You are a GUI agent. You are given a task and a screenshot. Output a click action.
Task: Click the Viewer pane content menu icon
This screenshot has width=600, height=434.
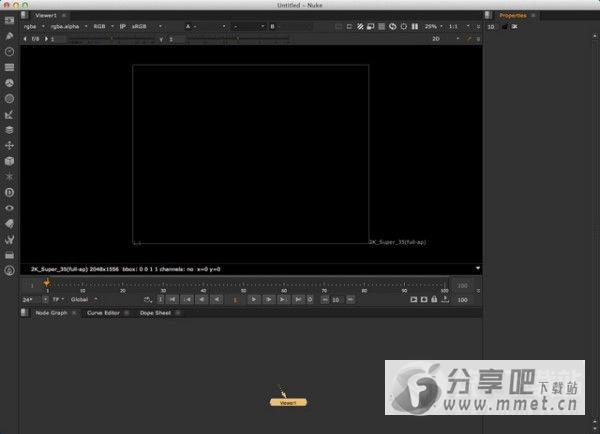pyautogui.click(x=24, y=15)
